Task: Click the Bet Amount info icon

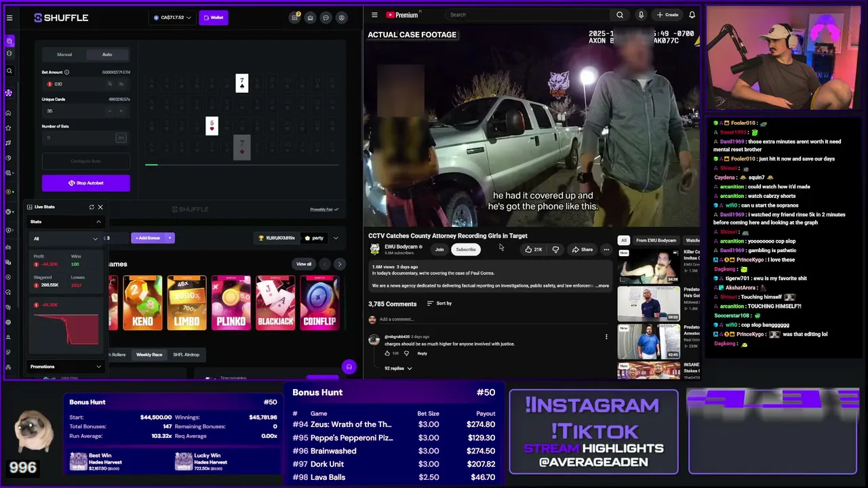Action: (66, 72)
